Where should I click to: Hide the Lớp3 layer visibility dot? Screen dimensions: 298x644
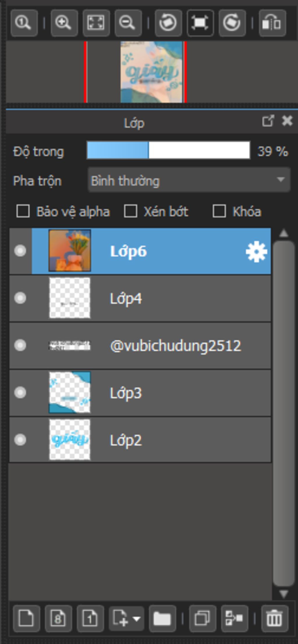click(20, 393)
